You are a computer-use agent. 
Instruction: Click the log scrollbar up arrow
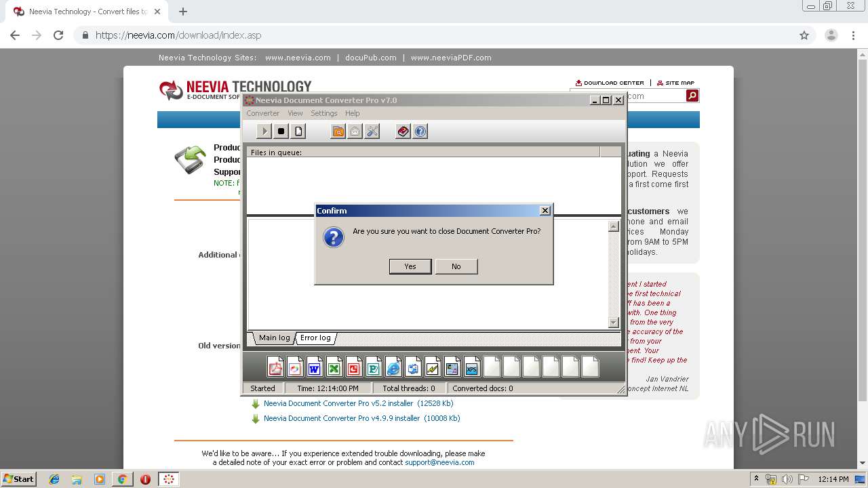point(614,227)
